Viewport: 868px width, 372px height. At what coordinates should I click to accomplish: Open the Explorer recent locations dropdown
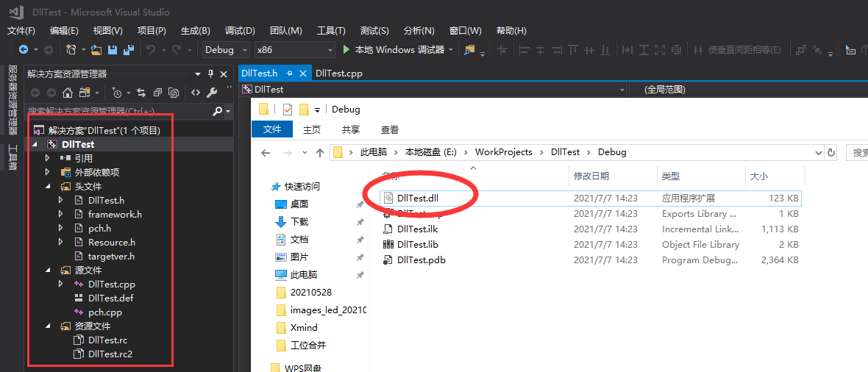(305, 152)
